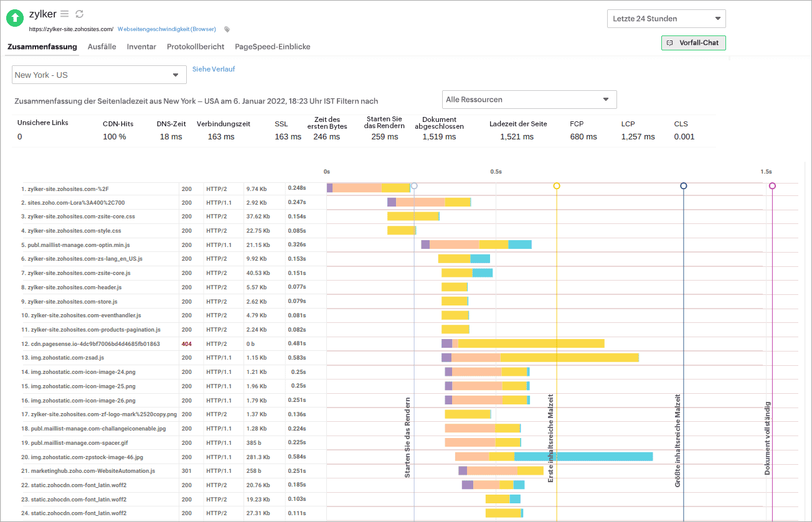Click the pink Dokument vollständig marker circle
812x522 pixels.
(772, 185)
